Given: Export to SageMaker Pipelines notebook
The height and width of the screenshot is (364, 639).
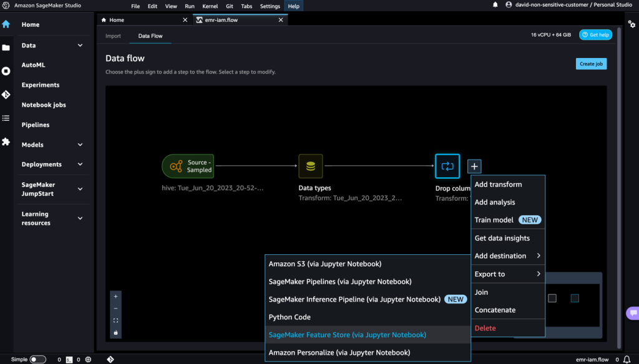Looking at the screenshot, I should (x=368, y=281).
